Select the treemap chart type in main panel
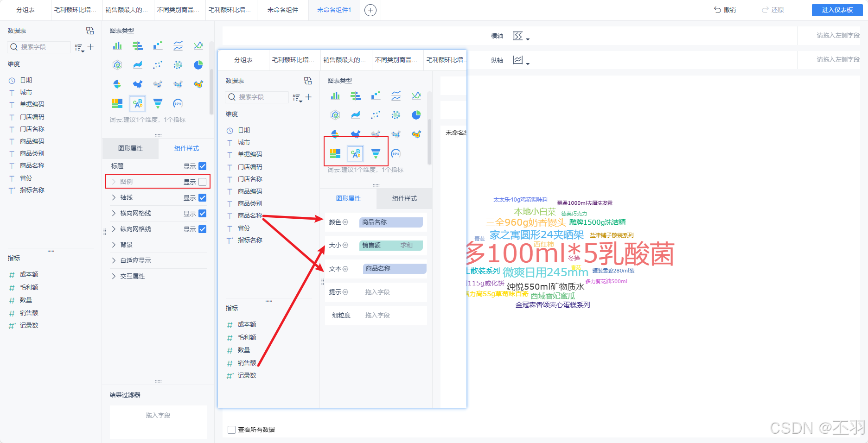The height and width of the screenshot is (443, 868). (x=117, y=103)
